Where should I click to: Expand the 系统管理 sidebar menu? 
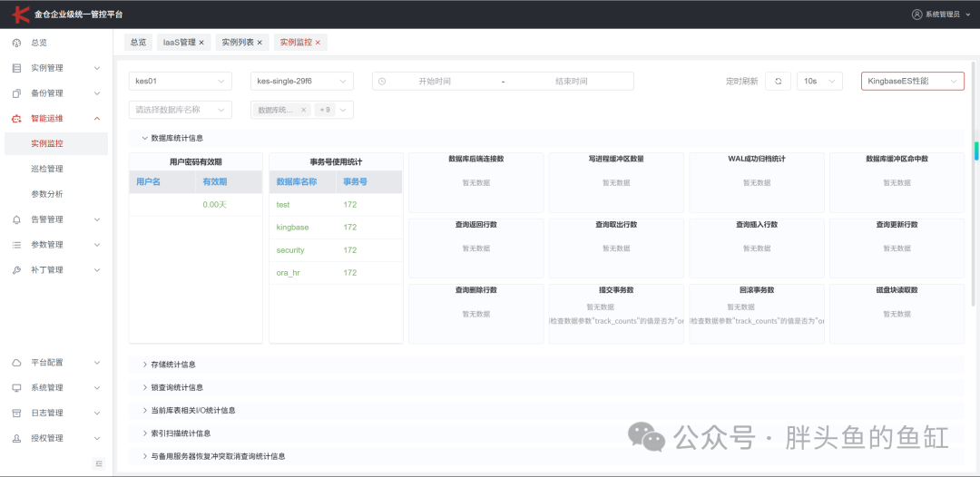[x=56, y=388]
